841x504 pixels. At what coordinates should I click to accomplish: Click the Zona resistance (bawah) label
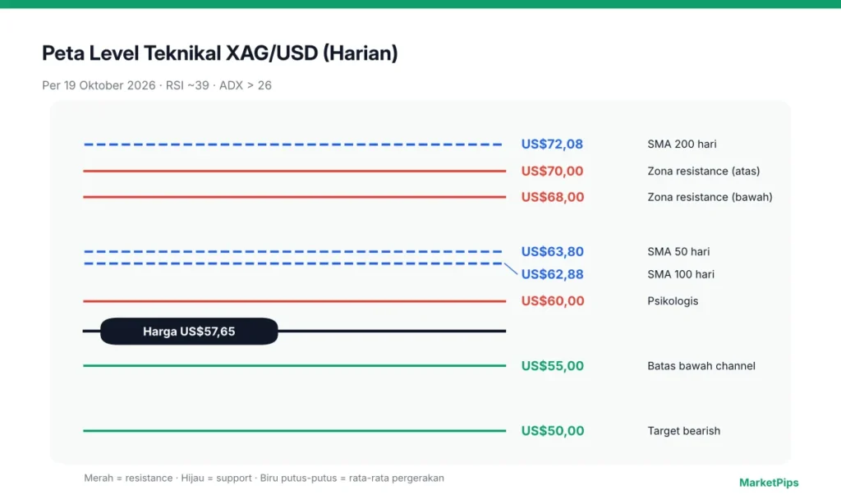click(710, 197)
